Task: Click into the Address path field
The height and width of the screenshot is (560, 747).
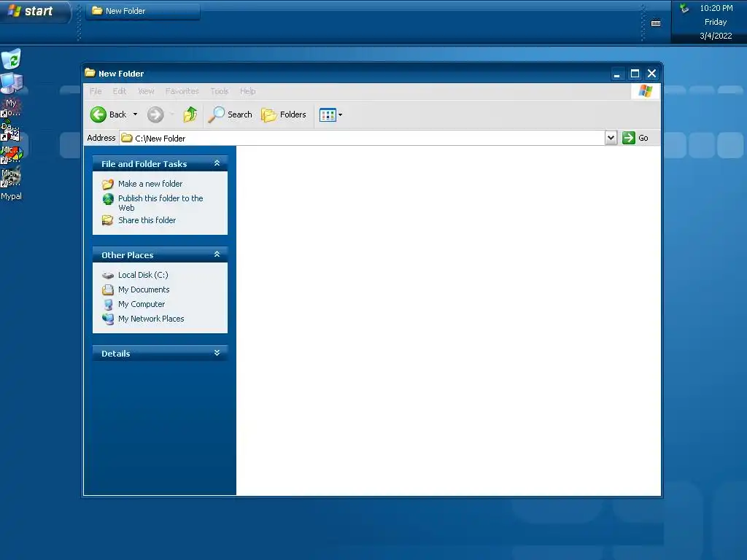Action: coord(362,138)
